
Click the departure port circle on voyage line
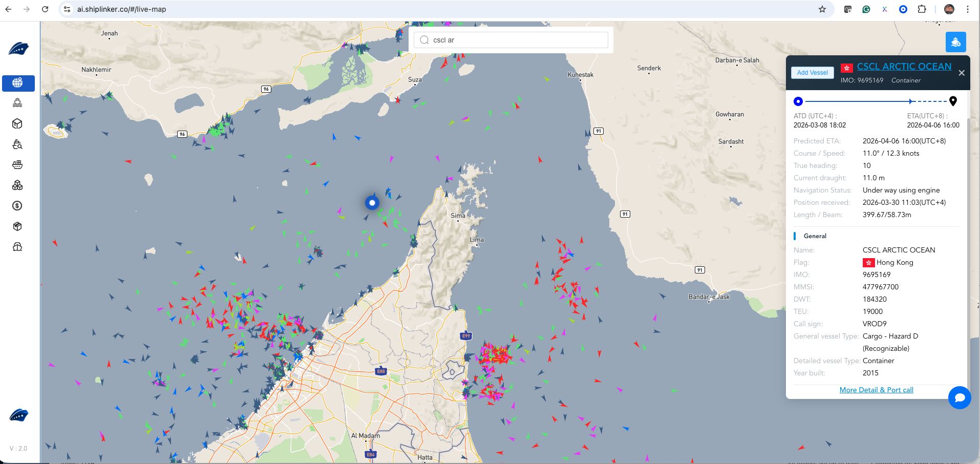[x=798, y=101]
